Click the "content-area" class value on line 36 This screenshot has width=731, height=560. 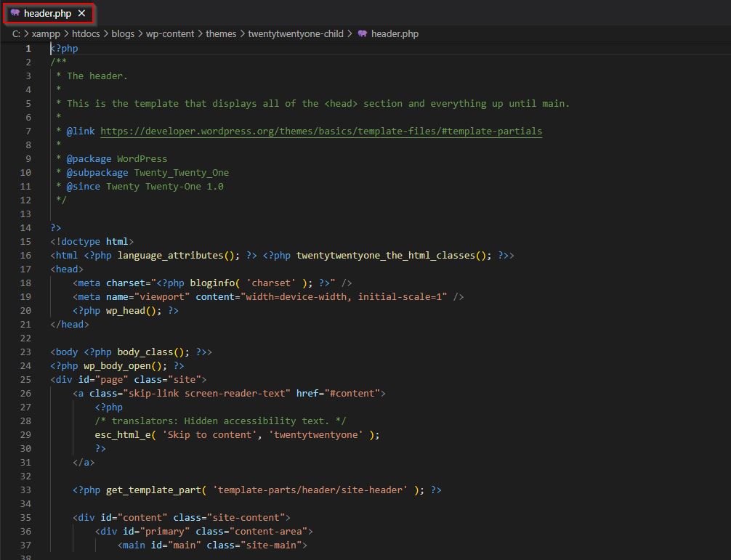pos(268,532)
